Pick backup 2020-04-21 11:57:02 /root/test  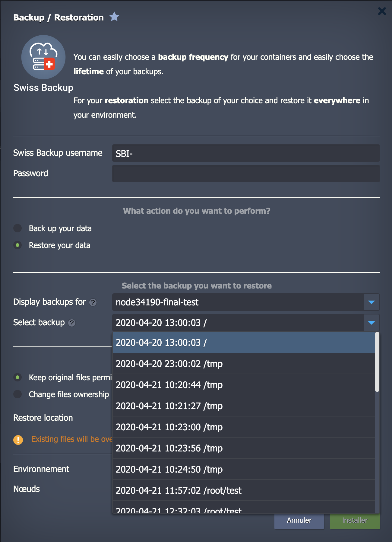[244, 490]
